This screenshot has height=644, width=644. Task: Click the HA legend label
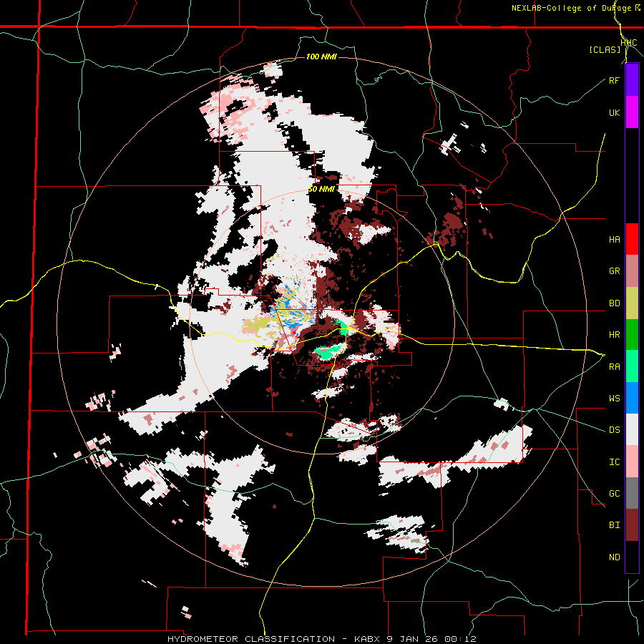(615, 240)
